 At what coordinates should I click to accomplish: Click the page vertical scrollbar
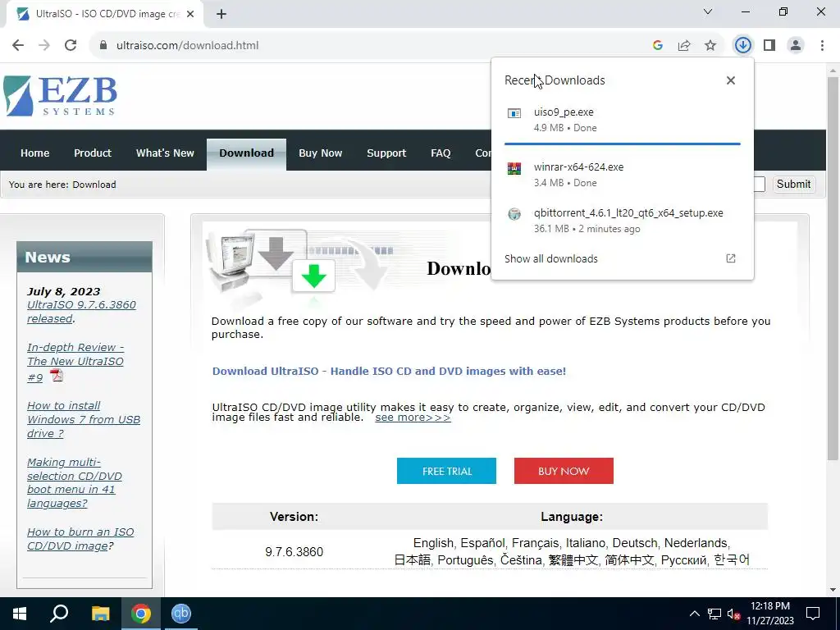pyautogui.click(x=833, y=268)
